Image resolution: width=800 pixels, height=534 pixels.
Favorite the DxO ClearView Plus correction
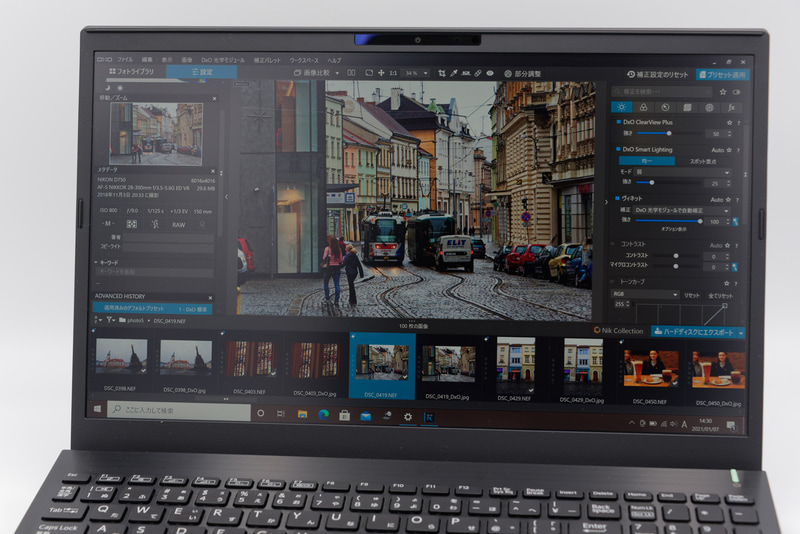coord(729,122)
